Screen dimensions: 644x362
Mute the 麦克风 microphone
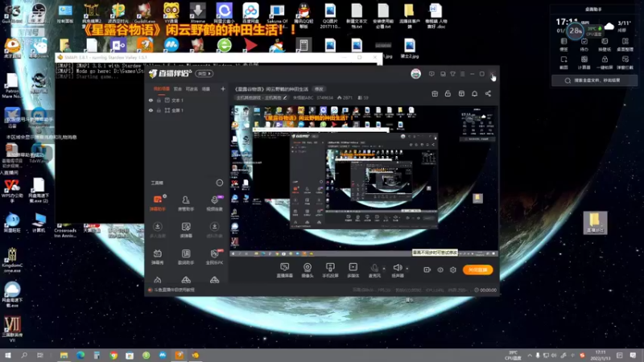click(374, 270)
